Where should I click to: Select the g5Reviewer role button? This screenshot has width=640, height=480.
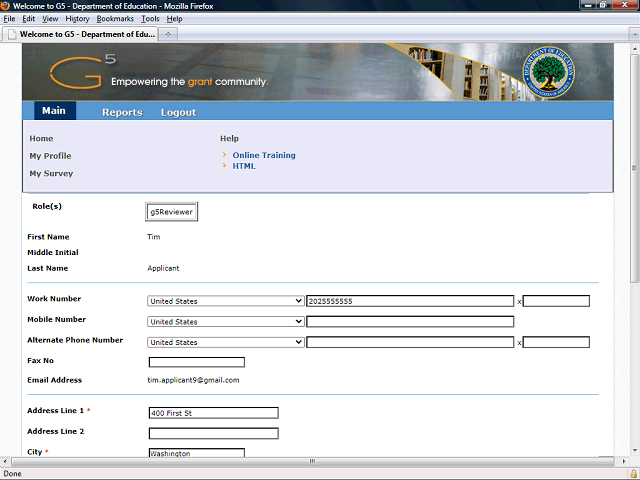(x=172, y=212)
